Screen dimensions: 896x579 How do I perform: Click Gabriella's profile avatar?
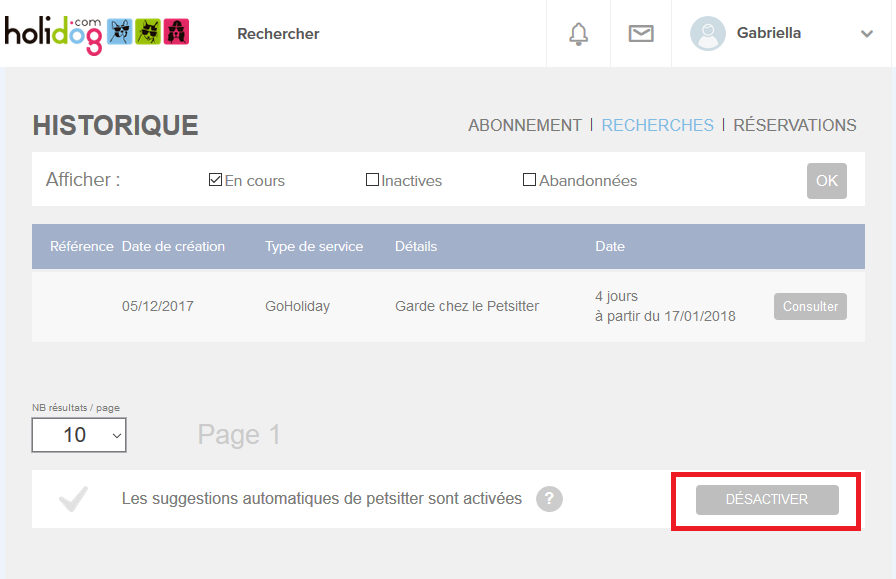[x=707, y=33]
